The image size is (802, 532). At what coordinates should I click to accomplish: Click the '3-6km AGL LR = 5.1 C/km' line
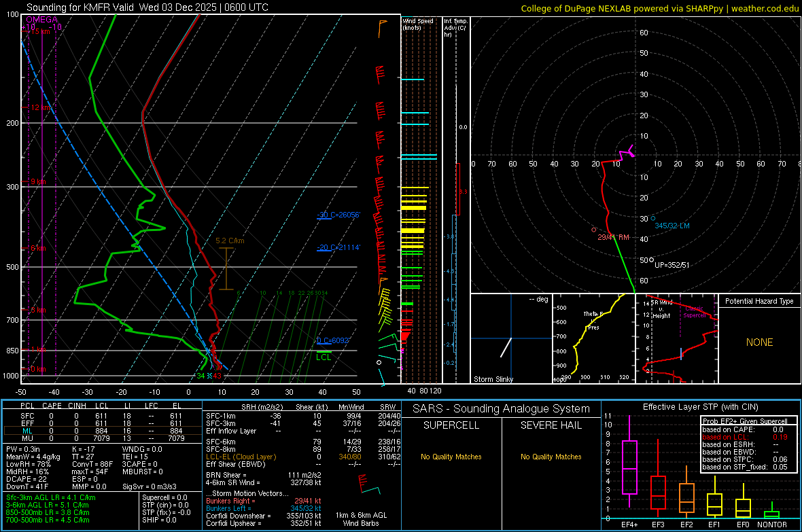(48, 505)
